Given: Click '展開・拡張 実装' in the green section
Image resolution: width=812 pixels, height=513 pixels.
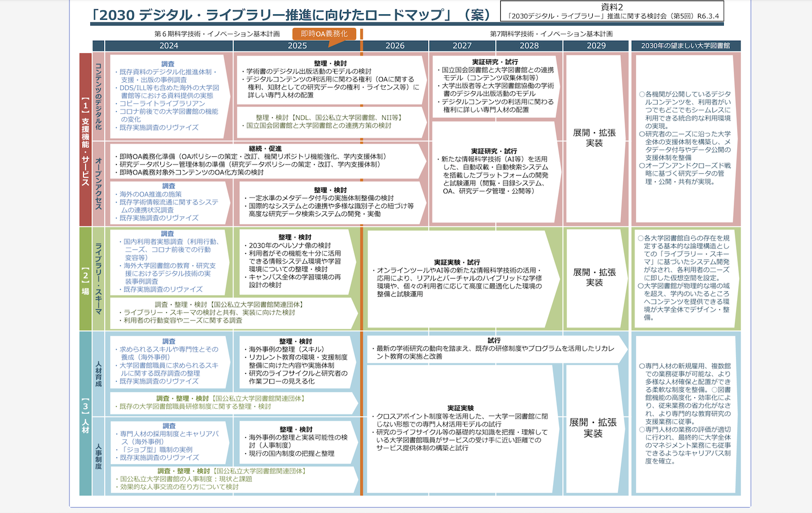Looking at the screenshot, I should coord(594,277).
